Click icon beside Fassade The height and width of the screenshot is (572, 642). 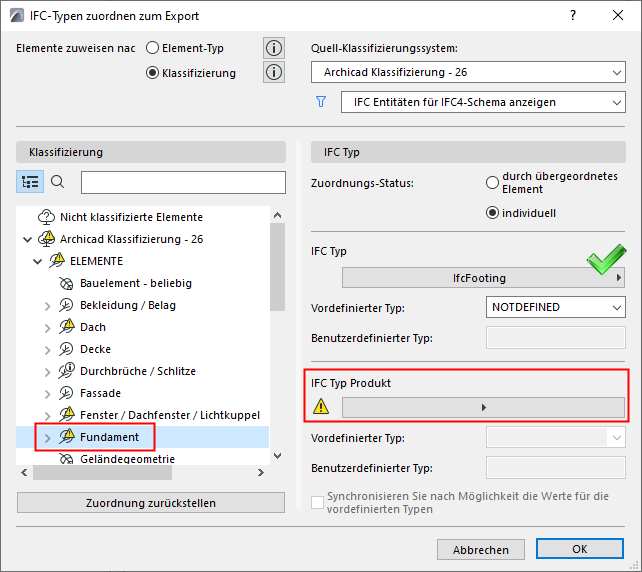pyautogui.click(x=66, y=393)
